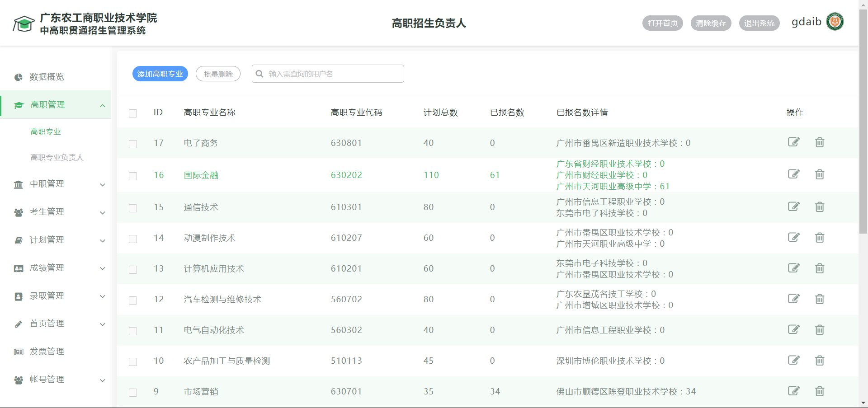Viewport: 868px width, 408px height.
Task: Edit the 通信技术 major
Action: tap(794, 207)
